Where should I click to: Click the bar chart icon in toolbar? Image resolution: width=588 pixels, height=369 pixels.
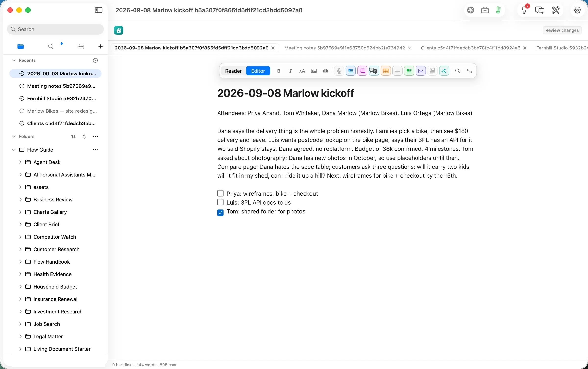pyautogui.click(x=325, y=71)
